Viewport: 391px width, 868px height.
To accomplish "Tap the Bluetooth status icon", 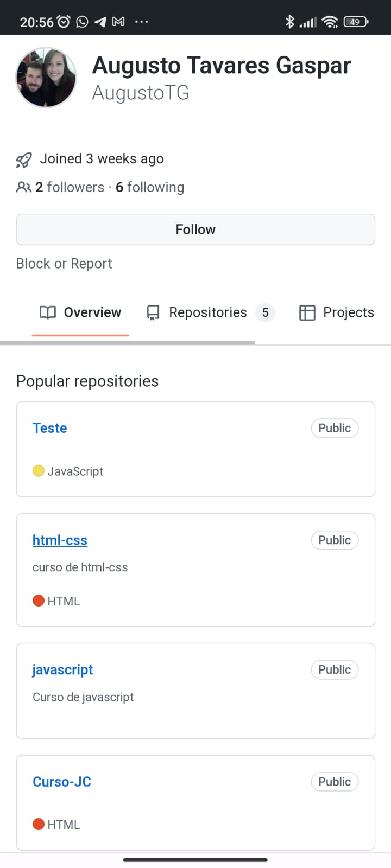I will click(290, 22).
